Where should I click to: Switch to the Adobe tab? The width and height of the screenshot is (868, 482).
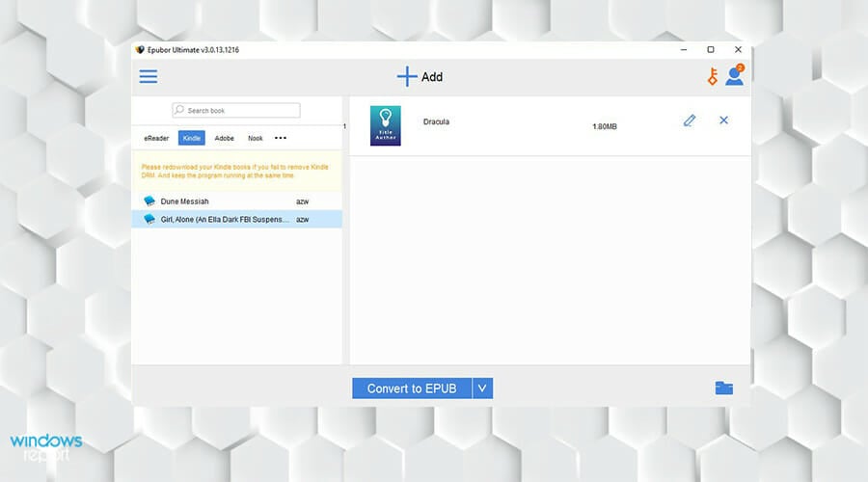(x=224, y=139)
